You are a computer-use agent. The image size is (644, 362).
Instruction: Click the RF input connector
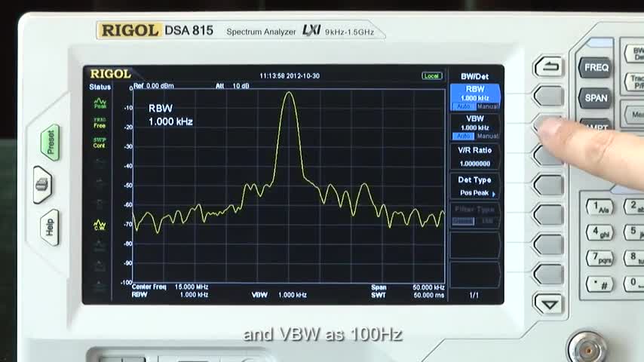pyautogui.click(x=587, y=349)
